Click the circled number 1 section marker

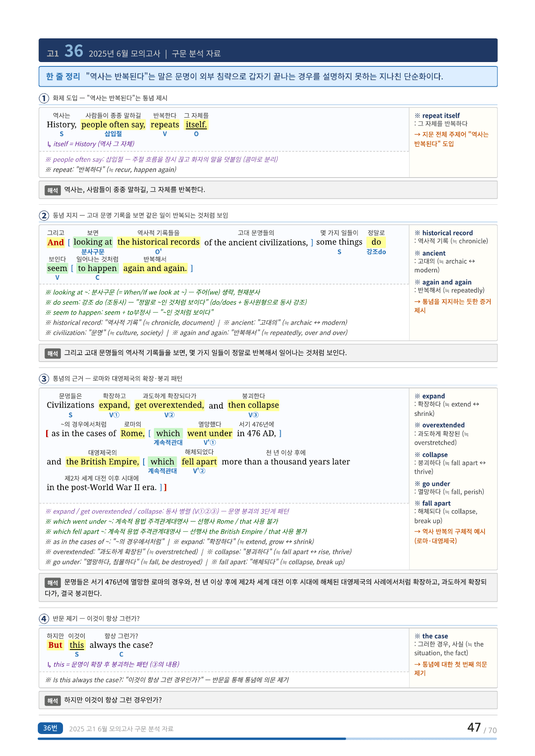(44, 98)
